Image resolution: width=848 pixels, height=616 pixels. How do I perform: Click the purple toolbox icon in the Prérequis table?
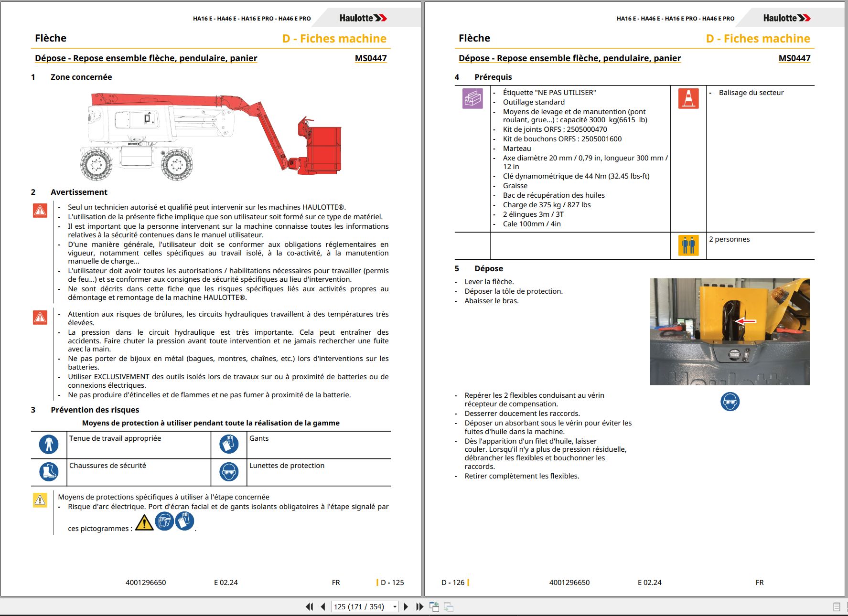(472, 98)
